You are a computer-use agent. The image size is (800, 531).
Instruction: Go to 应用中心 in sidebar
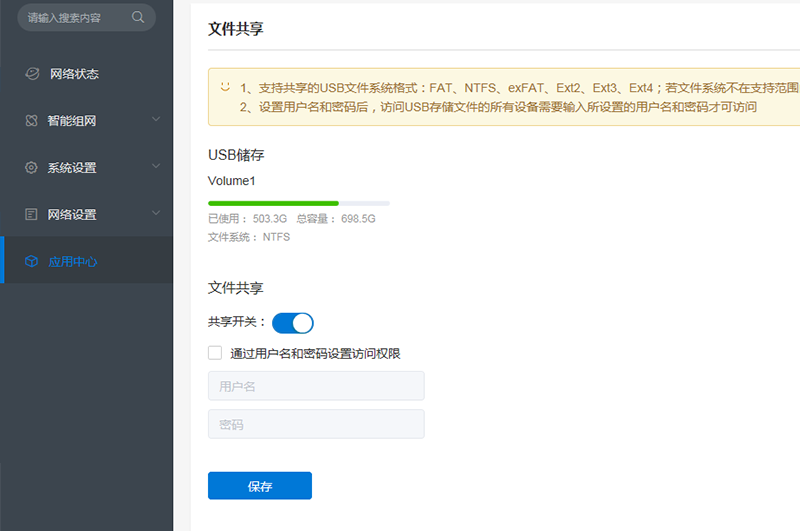coord(87,260)
